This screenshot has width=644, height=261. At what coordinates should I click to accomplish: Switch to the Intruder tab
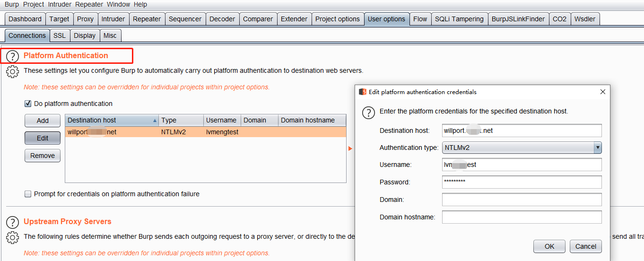pyautogui.click(x=113, y=19)
